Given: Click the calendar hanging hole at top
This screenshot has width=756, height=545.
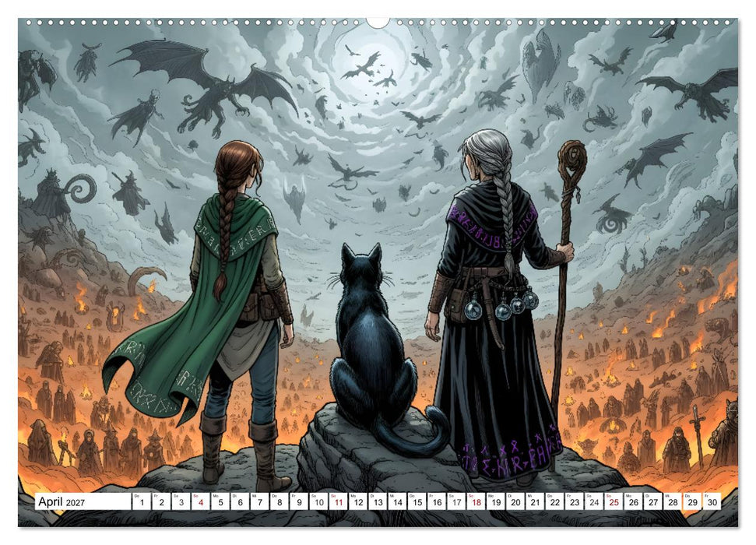Looking at the screenshot, I should pos(378,23).
